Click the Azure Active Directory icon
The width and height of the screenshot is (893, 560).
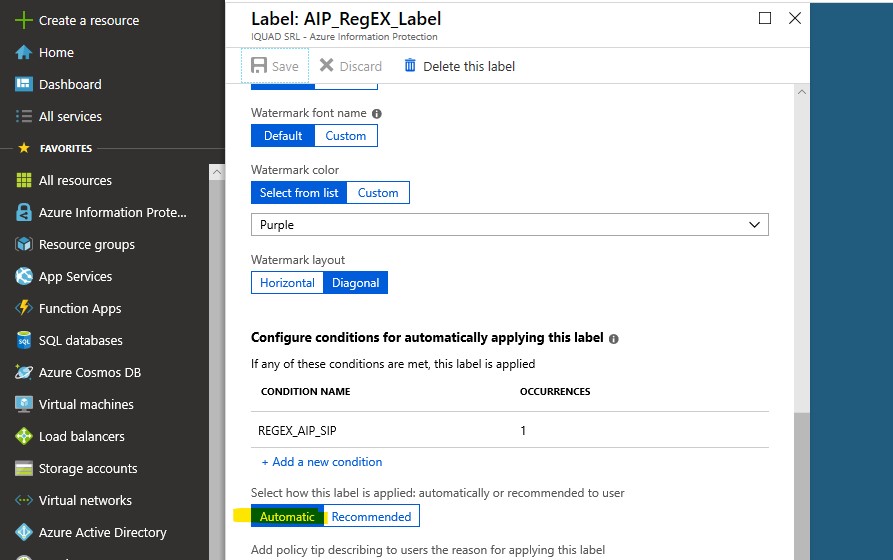23,532
